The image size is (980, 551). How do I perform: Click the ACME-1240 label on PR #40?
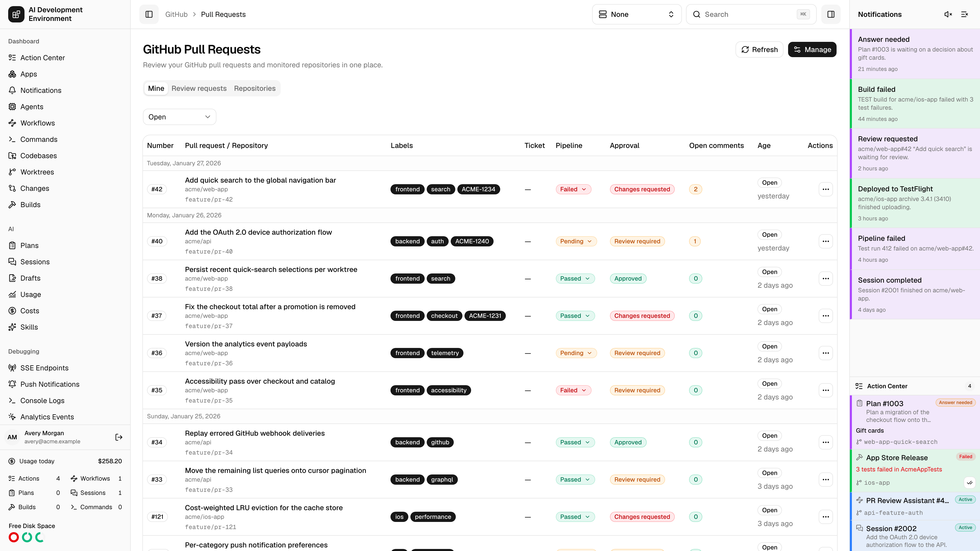click(472, 242)
